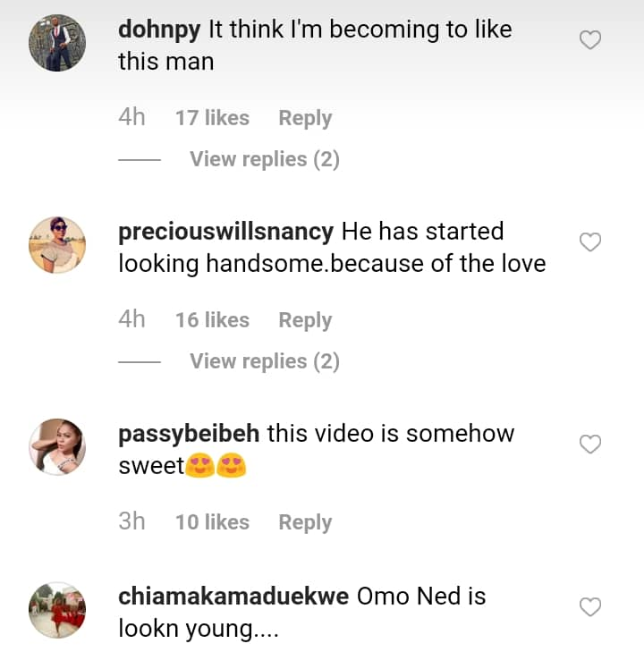This screenshot has width=644, height=652.
Task: Like passybeibeh's comment about sweet video
Action: (590, 445)
